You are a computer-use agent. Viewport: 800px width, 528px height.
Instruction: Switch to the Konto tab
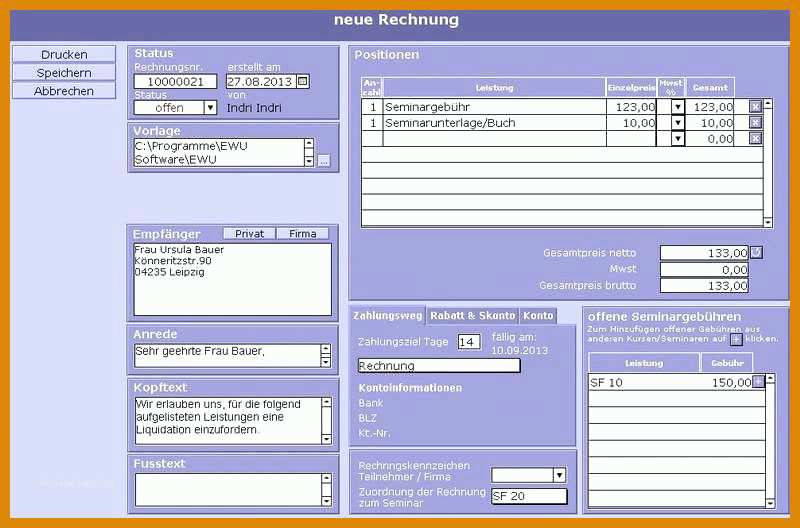point(538,316)
